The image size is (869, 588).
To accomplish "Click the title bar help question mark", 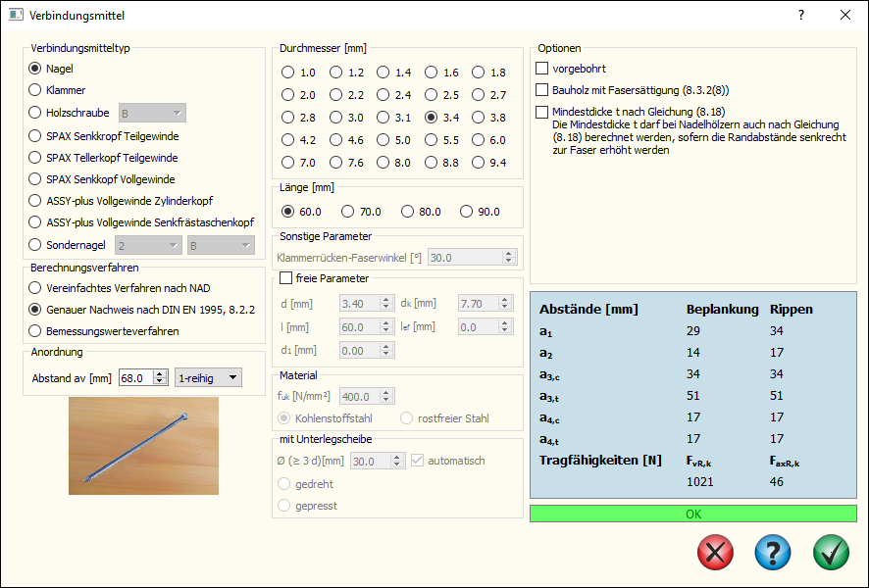I will click(800, 16).
